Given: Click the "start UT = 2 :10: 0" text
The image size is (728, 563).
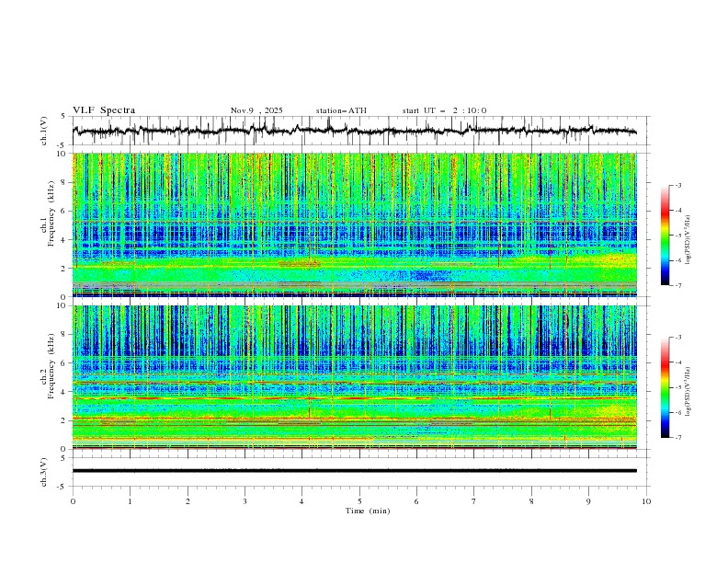Looking at the screenshot, I should click(444, 110).
